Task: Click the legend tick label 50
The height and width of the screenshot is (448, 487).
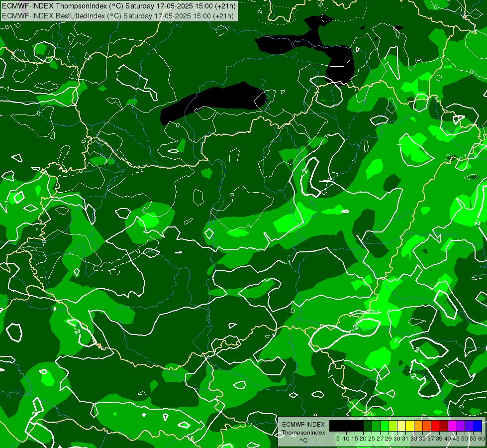Action: (465, 439)
